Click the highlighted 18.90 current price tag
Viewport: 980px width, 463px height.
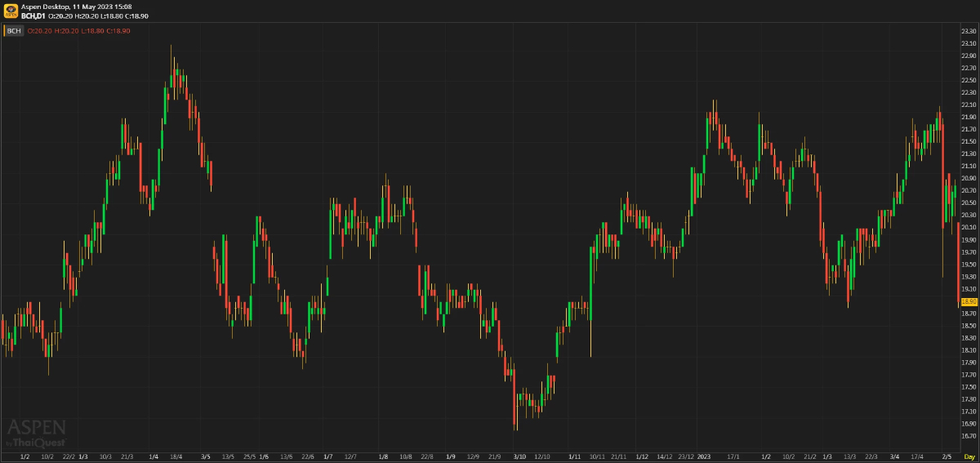[969, 301]
